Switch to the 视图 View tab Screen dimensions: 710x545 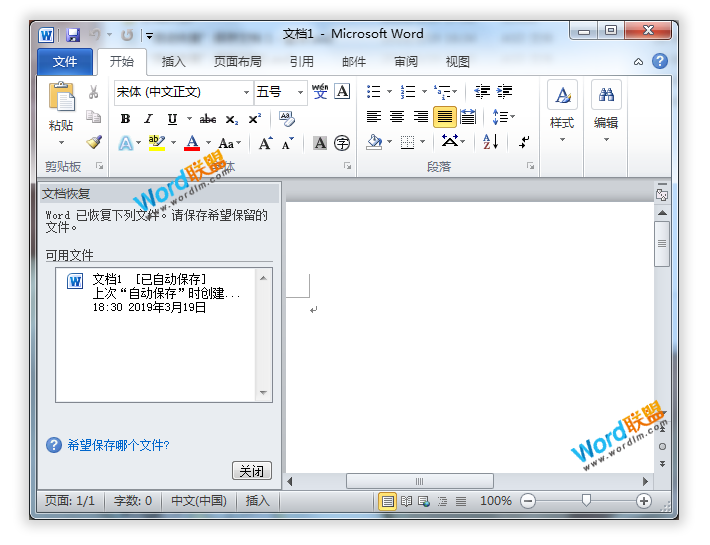457,62
